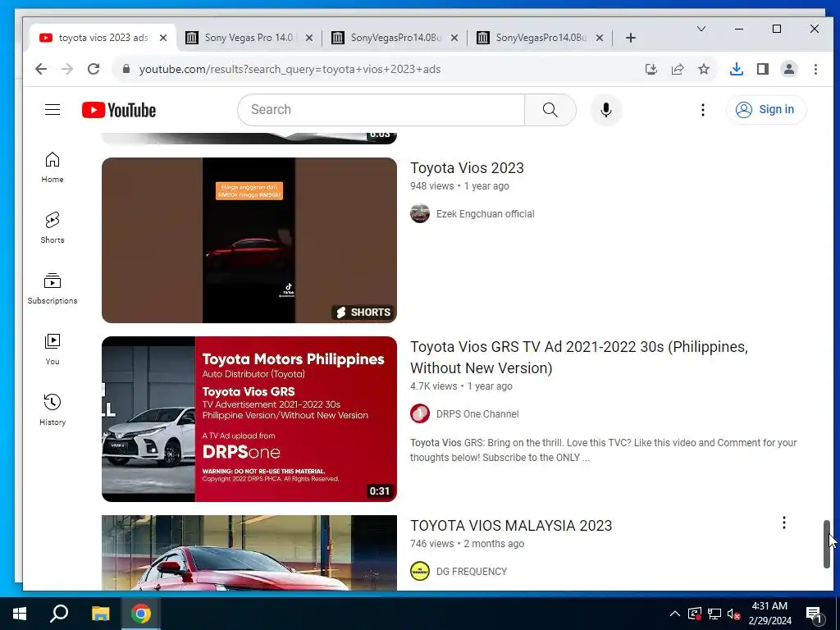Open Toyota Vios GRS TV Ad title
Screen dimensions: 840x630
tap(579, 358)
